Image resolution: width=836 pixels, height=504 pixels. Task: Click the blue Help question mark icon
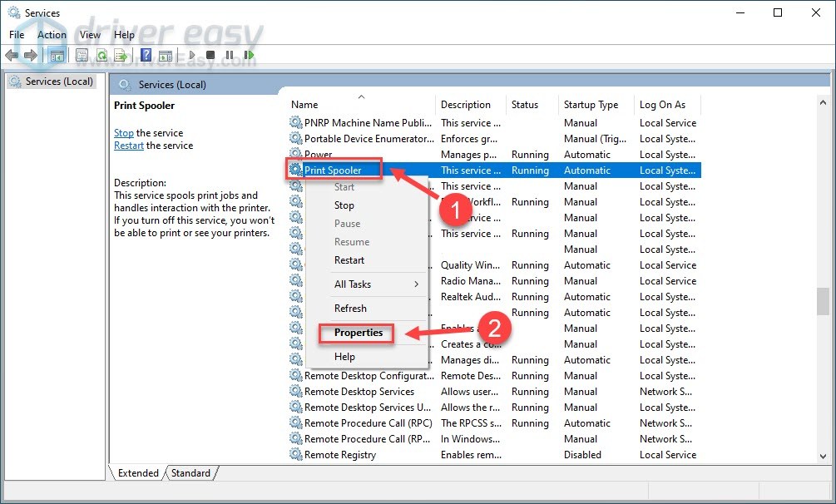146,56
